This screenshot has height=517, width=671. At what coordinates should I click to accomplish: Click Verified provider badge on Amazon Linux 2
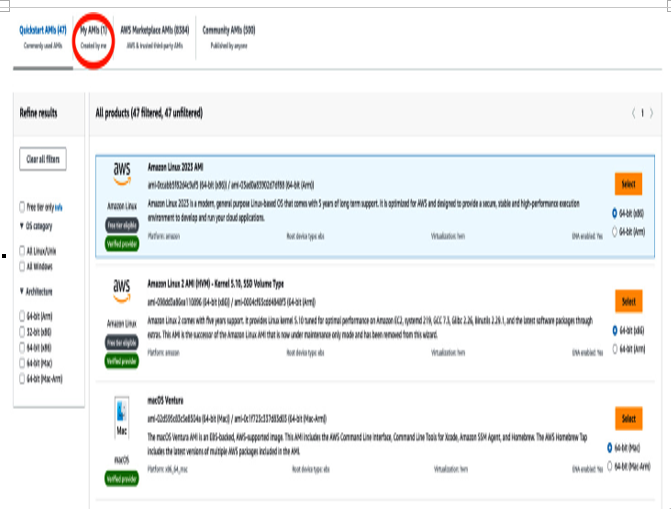(x=122, y=361)
